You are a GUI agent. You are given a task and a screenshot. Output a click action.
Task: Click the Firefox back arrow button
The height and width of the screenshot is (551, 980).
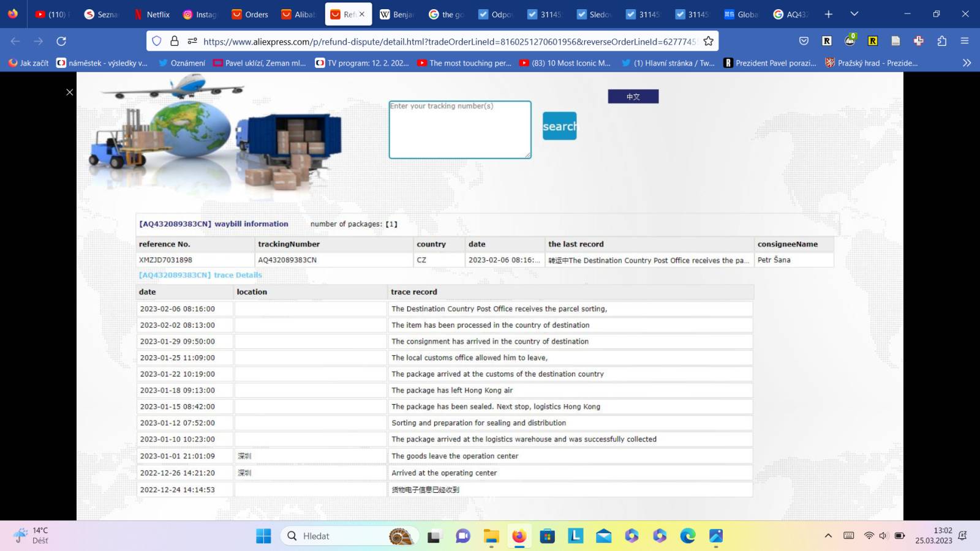[15, 41]
